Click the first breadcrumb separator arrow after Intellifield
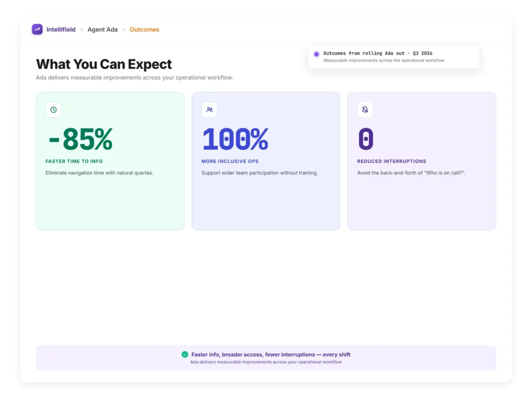This screenshot has height=399, width=532. coord(82,30)
